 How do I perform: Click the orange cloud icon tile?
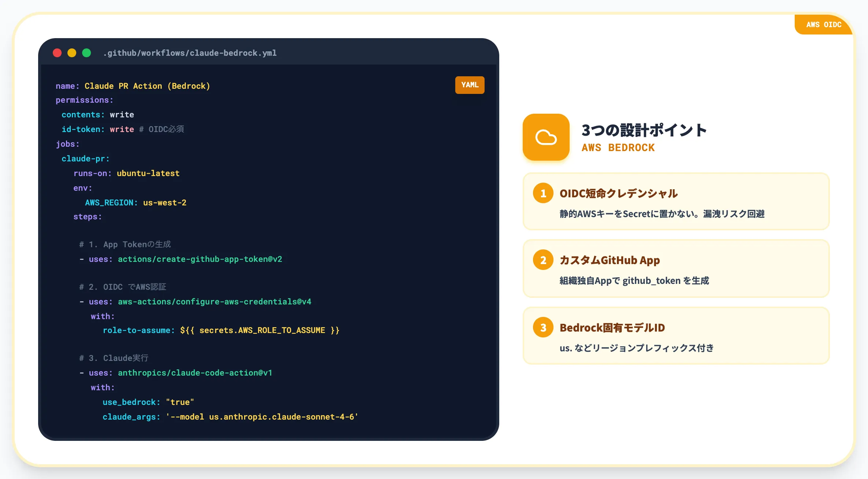(546, 137)
